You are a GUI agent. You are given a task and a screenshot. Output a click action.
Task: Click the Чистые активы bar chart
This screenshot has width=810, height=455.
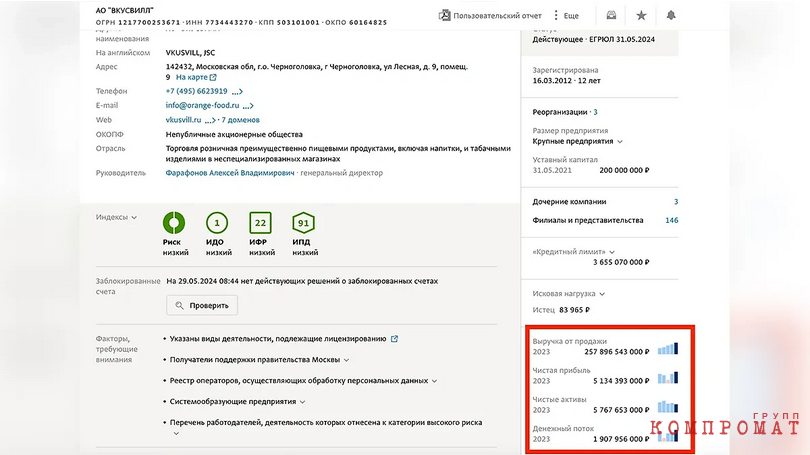click(x=667, y=406)
